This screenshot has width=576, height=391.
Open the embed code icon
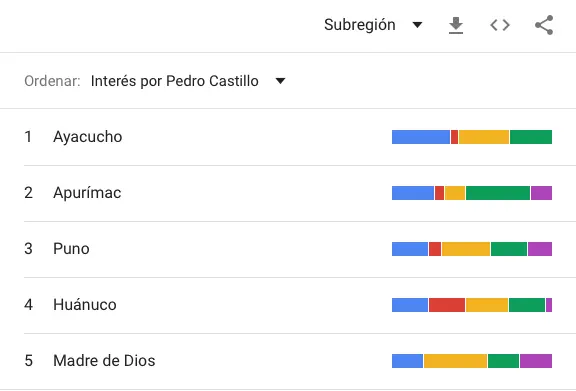(500, 25)
